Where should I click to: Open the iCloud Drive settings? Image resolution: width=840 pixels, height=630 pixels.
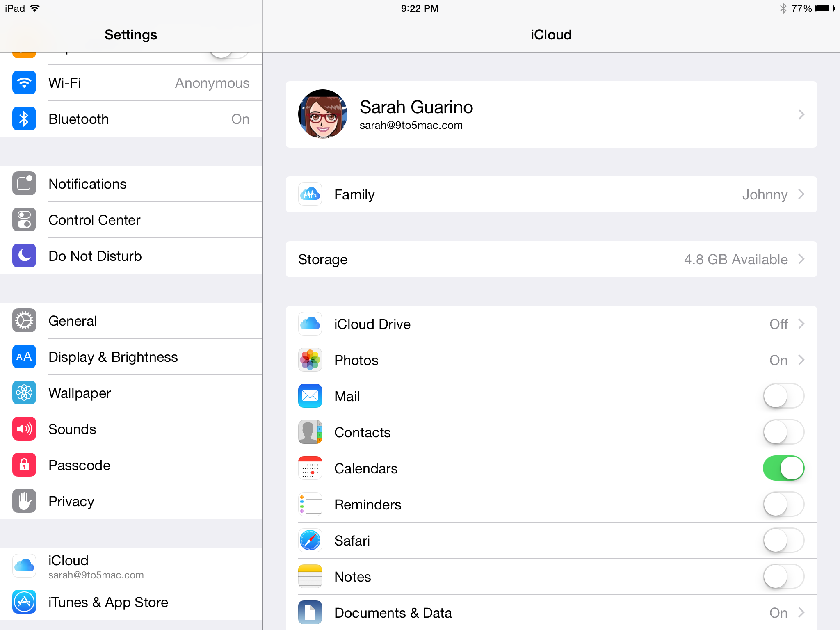[552, 324]
